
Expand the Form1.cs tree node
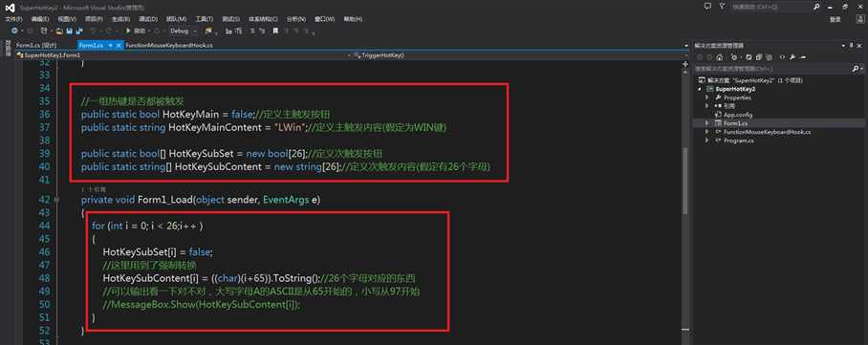coord(707,123)
